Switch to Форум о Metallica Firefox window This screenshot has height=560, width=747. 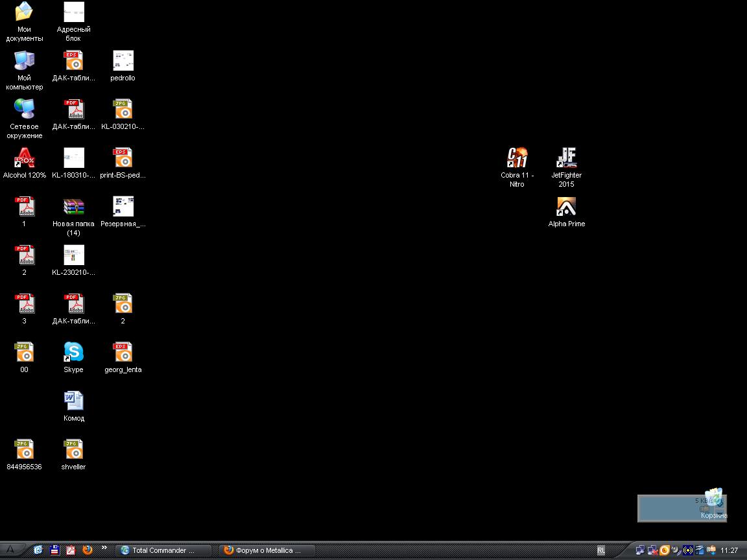tap(267, 550)
